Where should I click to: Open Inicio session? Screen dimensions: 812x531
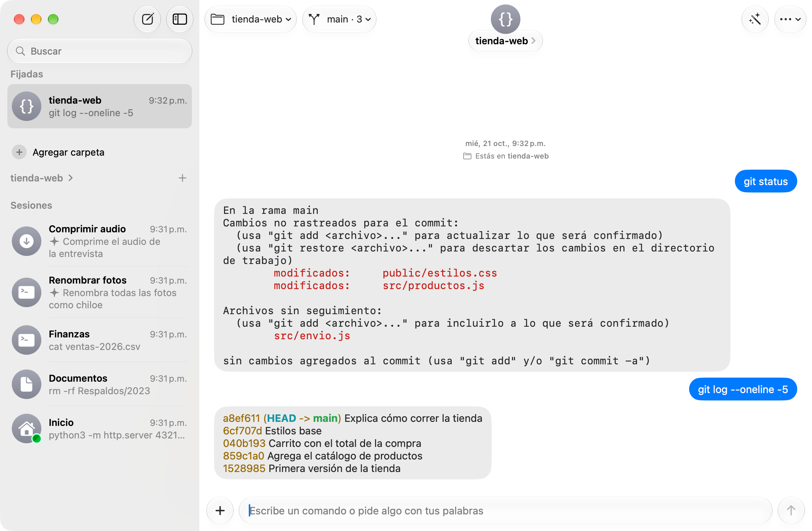point(100,428)
